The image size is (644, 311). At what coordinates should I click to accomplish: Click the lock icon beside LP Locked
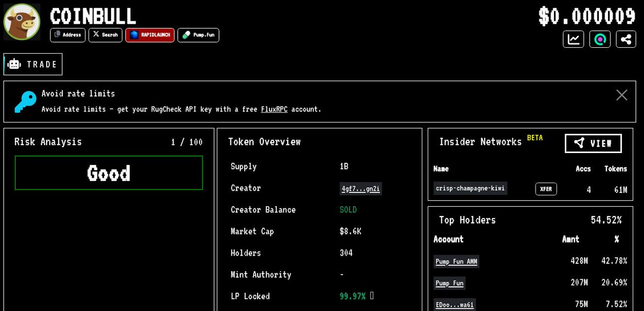pyautogui.click(x=372, y=295)
